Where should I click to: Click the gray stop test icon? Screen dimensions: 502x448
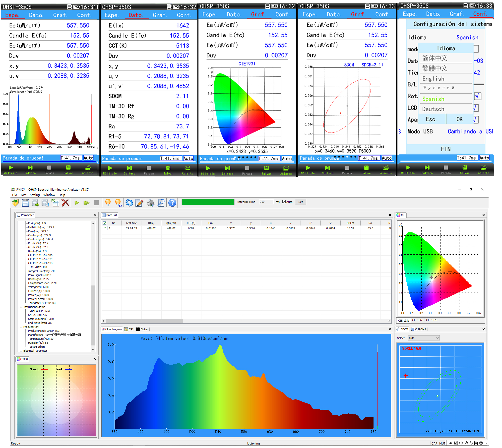tap(97, 203)
